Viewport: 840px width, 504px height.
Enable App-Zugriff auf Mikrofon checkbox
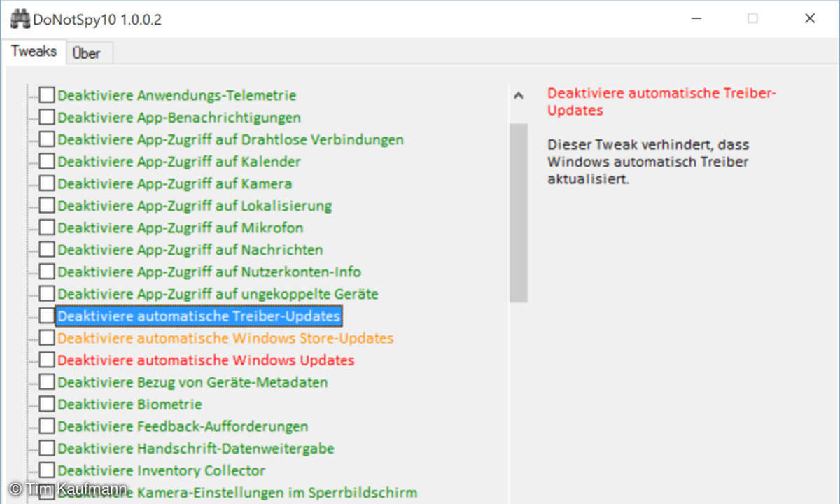[46, 227]
